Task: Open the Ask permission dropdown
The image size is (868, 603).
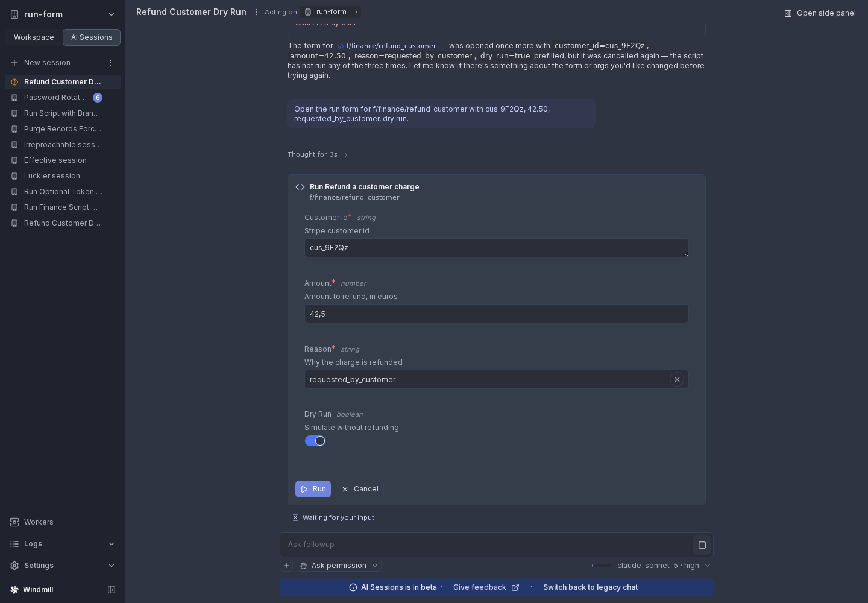Action: click(339, 566)
